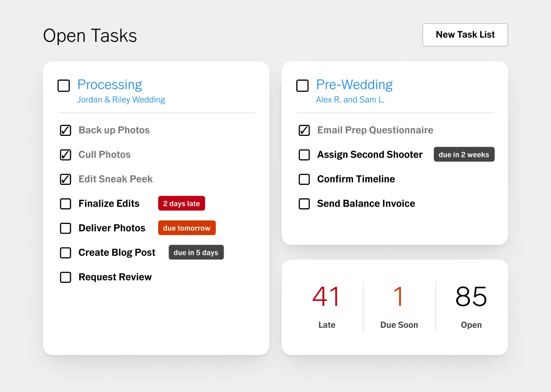This screenshot has height=392, width=551.
Task: Select the 2 days late badge
Action: click(x=182, y=203)
